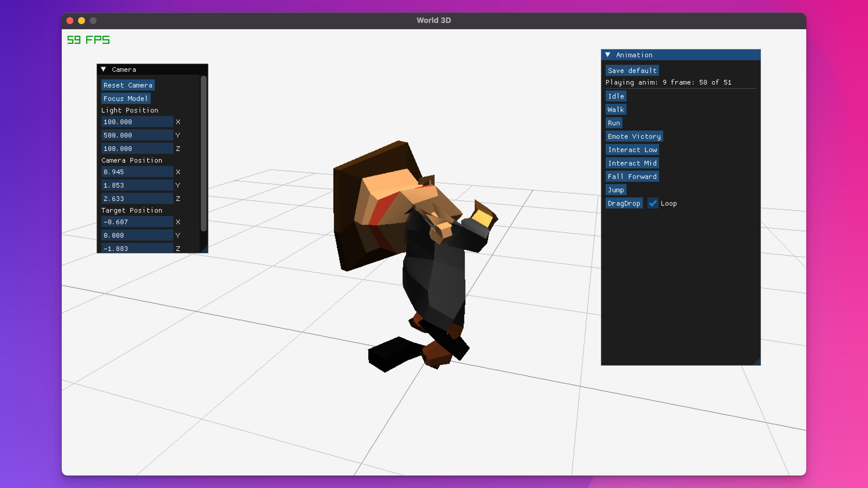Trigger the Jump animation

pos(616,190)
